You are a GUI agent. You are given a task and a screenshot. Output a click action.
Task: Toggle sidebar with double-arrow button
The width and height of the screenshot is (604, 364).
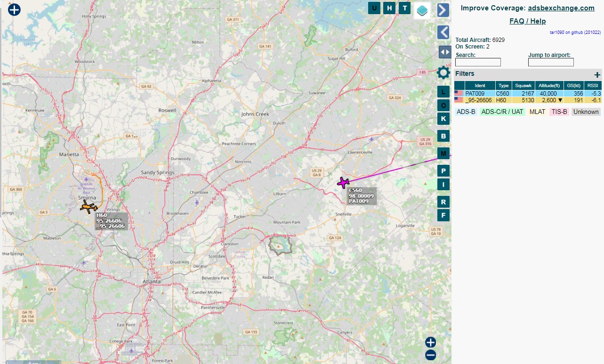coord(445,52)
